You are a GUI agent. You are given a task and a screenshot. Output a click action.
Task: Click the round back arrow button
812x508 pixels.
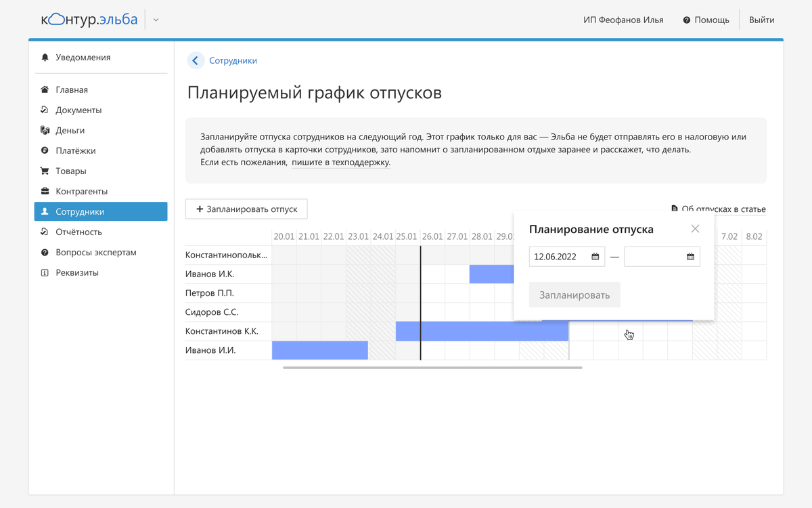pos(196,60)
